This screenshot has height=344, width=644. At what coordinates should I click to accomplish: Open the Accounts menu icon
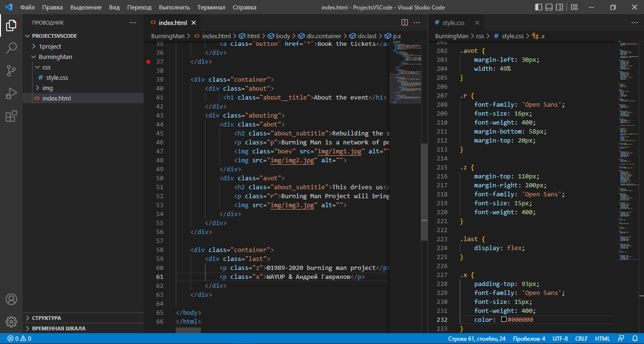11,299
